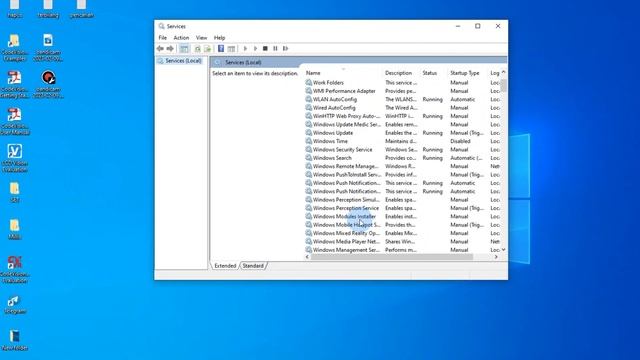Click the gear icon beside Windows Modules Installer
Viewport: 640px width, 360px height.
[x=309, y=216]
